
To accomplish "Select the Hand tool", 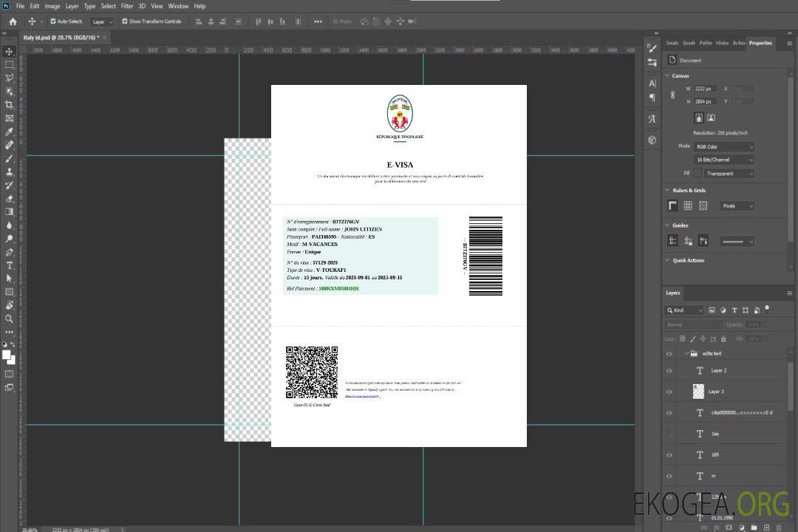I will pyautogui.click(x=9, y=305).
